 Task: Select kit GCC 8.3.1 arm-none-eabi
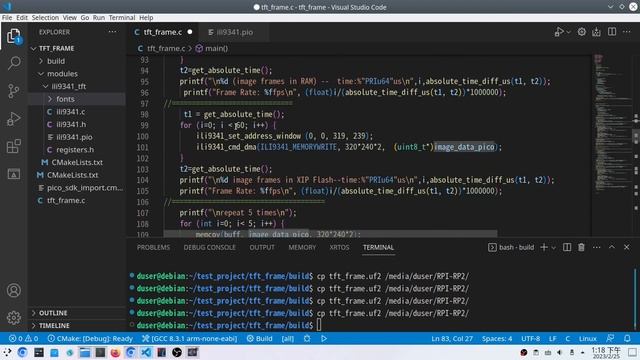click(x=189, y=338)
